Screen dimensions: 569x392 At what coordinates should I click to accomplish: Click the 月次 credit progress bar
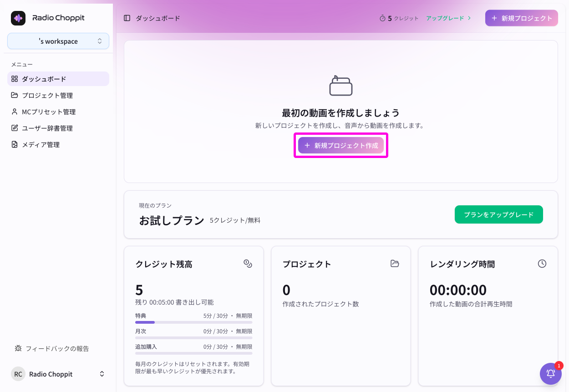[x=193, y=338]
